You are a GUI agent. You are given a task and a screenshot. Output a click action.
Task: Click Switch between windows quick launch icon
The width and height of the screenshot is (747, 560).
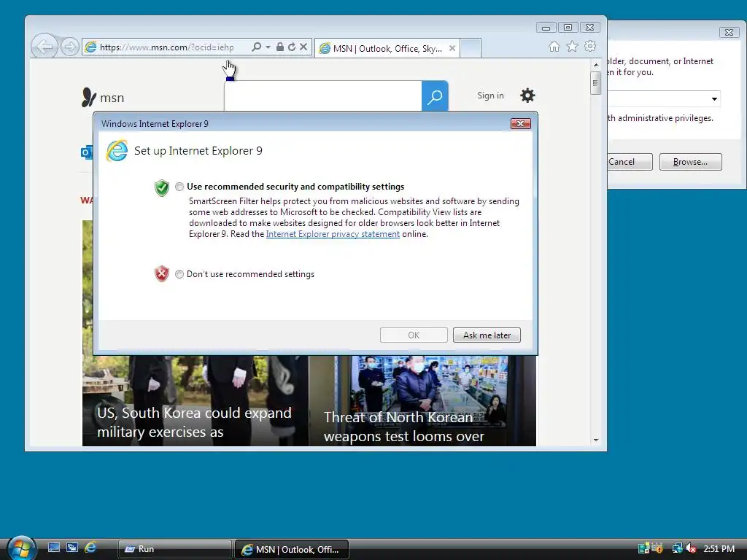coord(72,548)
